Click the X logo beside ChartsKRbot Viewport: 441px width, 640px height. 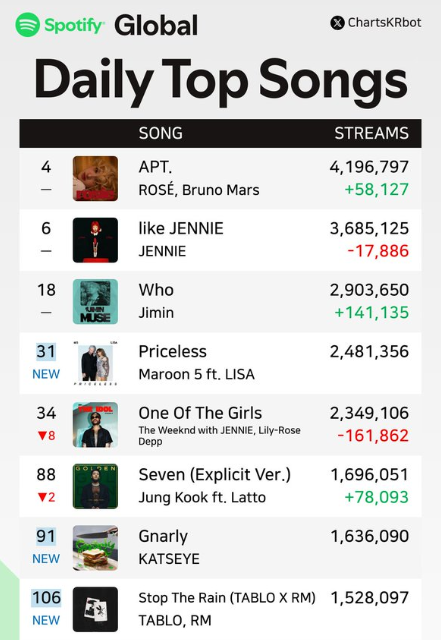point(337,23)
